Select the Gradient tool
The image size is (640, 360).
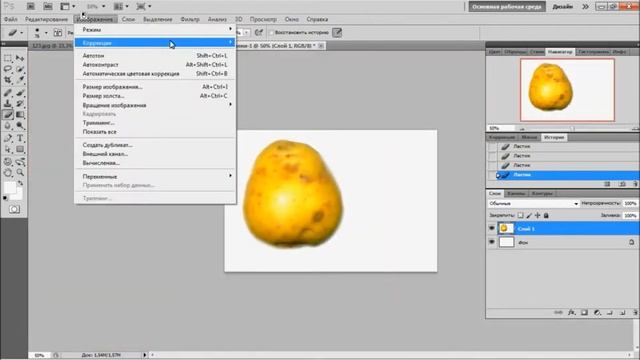click(x=20, y=115)
